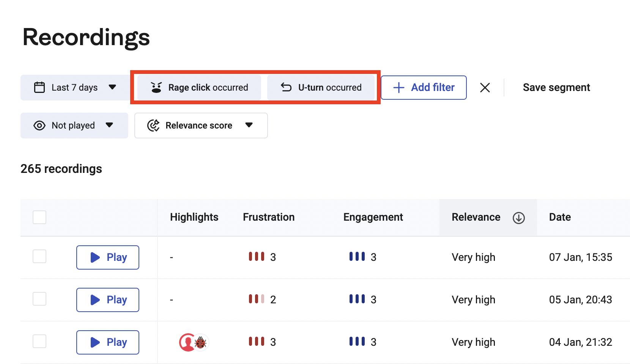Click the Relevance sort descending arrow icon

(518, 218)
